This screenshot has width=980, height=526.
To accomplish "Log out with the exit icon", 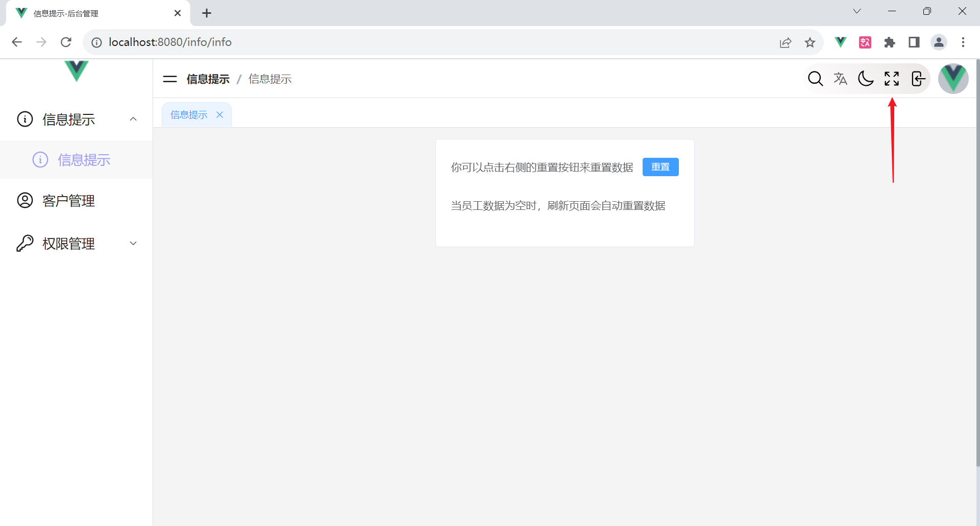I will [918, 79].
